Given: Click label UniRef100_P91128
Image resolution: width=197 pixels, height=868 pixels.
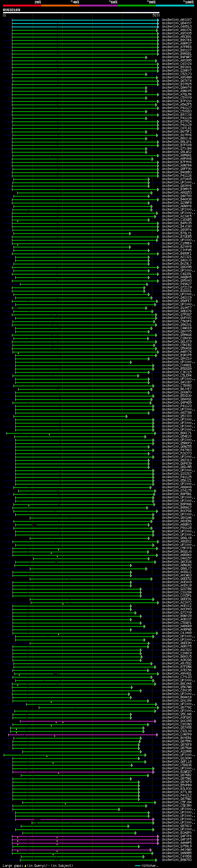Looking at the screenshot, I should (x=176, y=528).
